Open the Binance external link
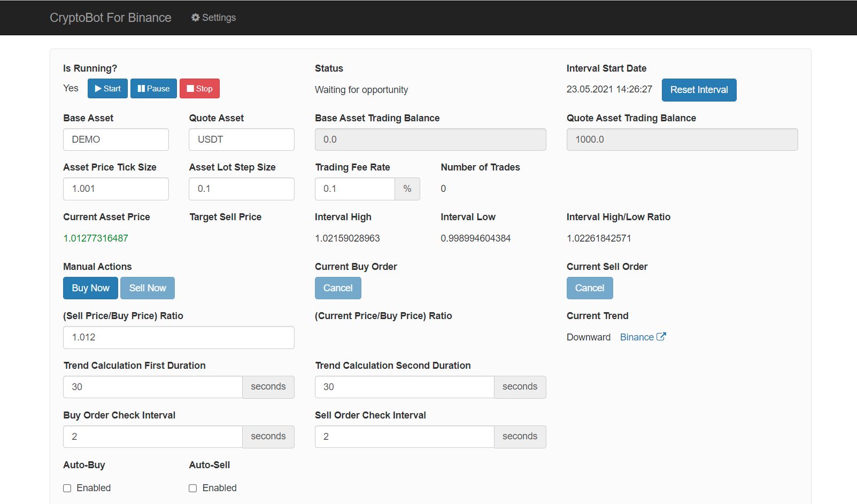 643,337
